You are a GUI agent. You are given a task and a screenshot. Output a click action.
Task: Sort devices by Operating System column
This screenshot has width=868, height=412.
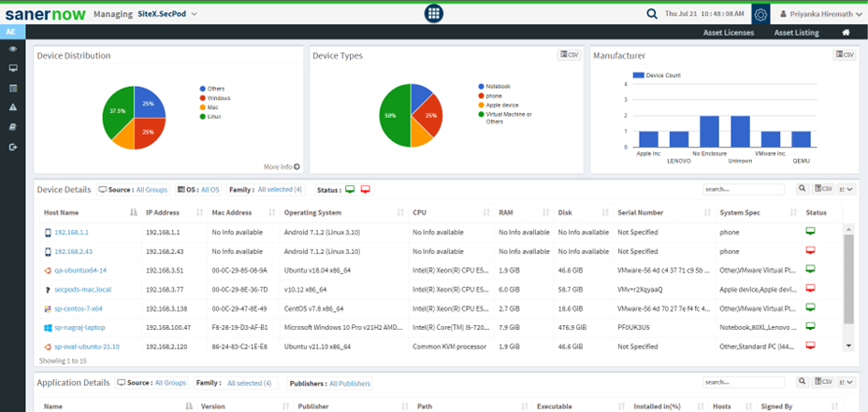point(344,212)
